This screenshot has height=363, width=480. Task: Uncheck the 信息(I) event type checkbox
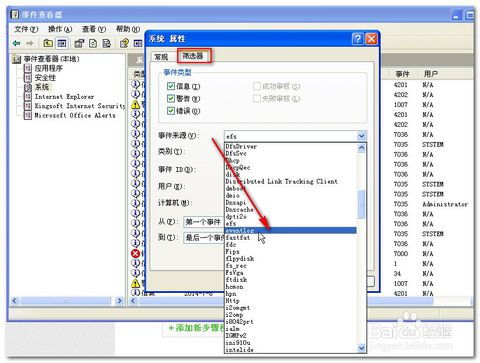(x=171, y=86)
